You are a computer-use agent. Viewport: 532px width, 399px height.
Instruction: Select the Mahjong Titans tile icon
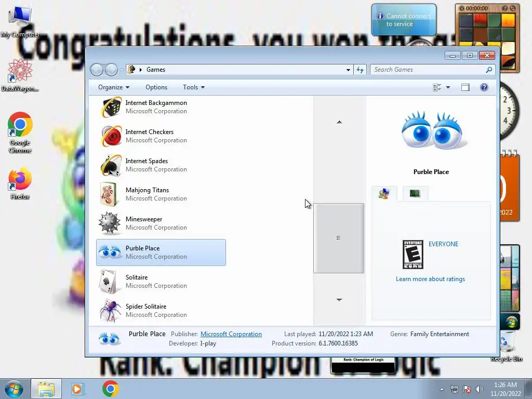[109, 194]
